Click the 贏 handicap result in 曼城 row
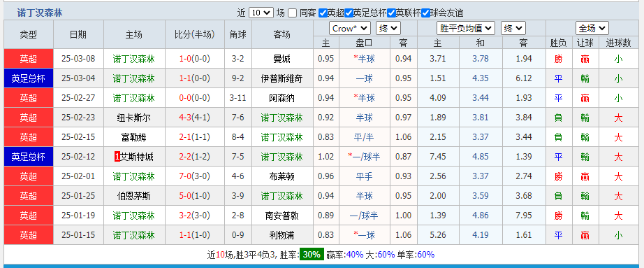Image resolution: width=644 pixels, height=268 pixels. [585, 59]
